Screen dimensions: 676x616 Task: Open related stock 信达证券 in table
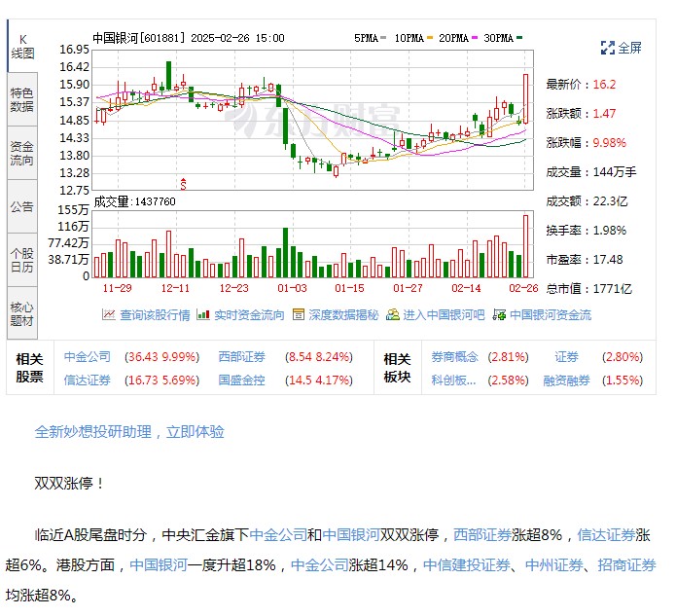click(x=88, y=380)
